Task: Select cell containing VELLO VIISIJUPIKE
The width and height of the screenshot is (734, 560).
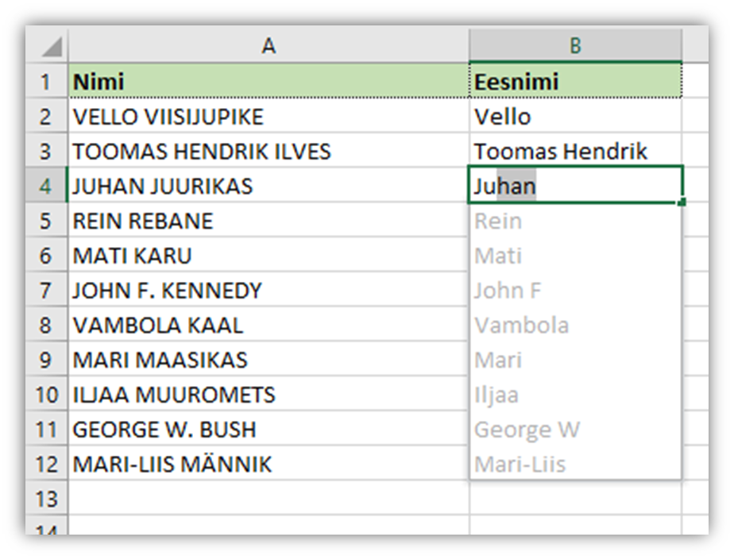Action: point(268,117)
